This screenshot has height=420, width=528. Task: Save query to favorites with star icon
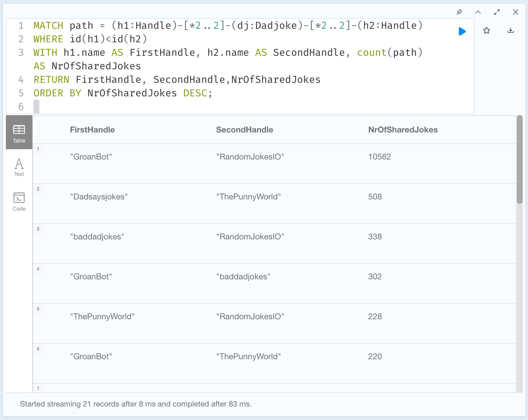click(x=487, y=30)
